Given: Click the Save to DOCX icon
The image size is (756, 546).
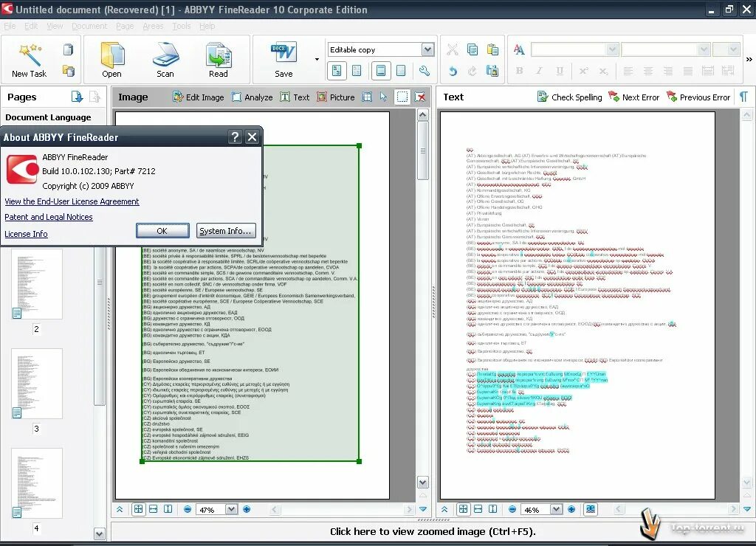Looking at the screenshot, I should (283, 54).
